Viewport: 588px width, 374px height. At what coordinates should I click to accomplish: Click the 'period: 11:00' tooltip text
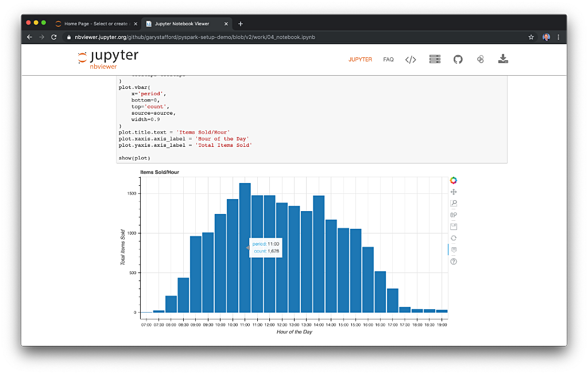point(266,244)
